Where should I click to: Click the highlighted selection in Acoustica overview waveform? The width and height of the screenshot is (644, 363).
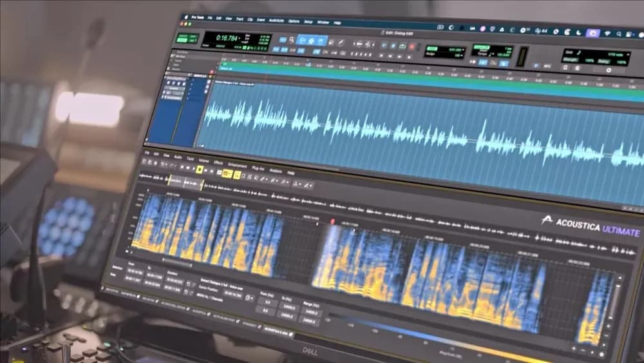[x=184, y=182]
